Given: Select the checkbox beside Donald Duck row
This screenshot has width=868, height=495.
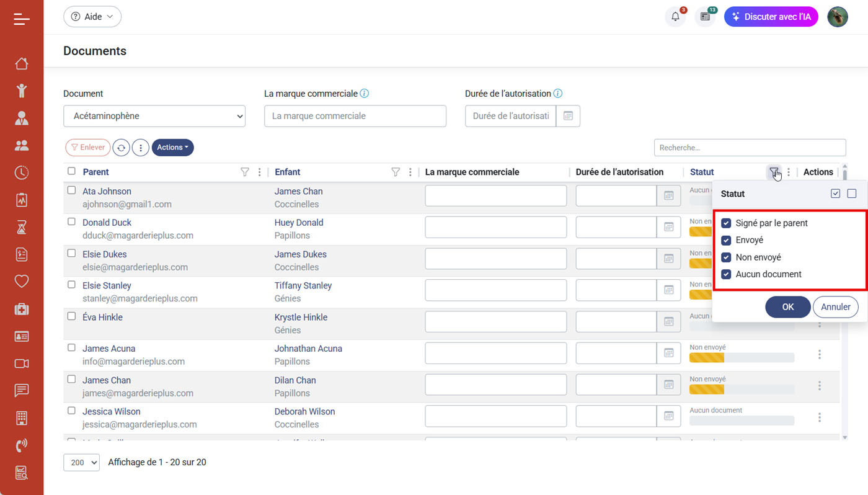Looking at the screenshot, I should click(x=71, y=222).
